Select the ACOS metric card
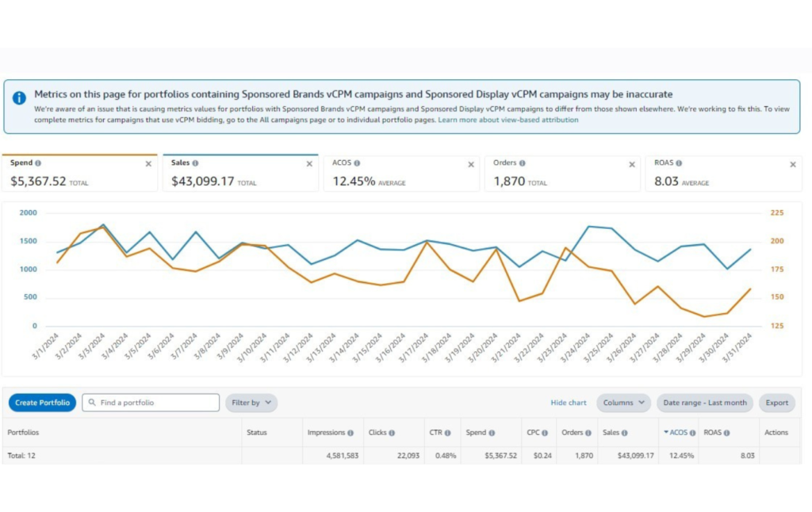Viewport: 812px width, 512px height. pyautogui.click(x=401, y=174)
